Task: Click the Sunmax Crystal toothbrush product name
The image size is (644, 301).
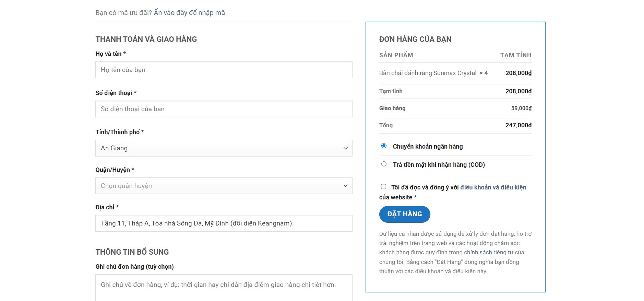Action: pos(428,73)
